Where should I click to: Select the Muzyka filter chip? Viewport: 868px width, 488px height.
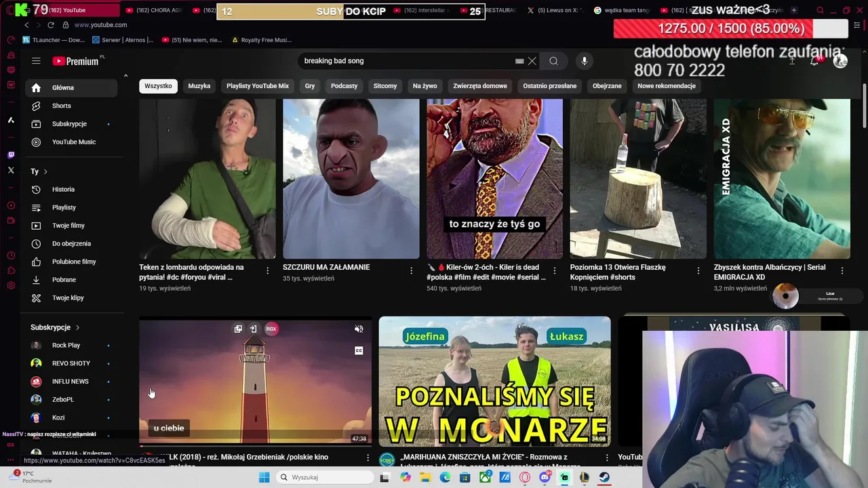[199, 86]
